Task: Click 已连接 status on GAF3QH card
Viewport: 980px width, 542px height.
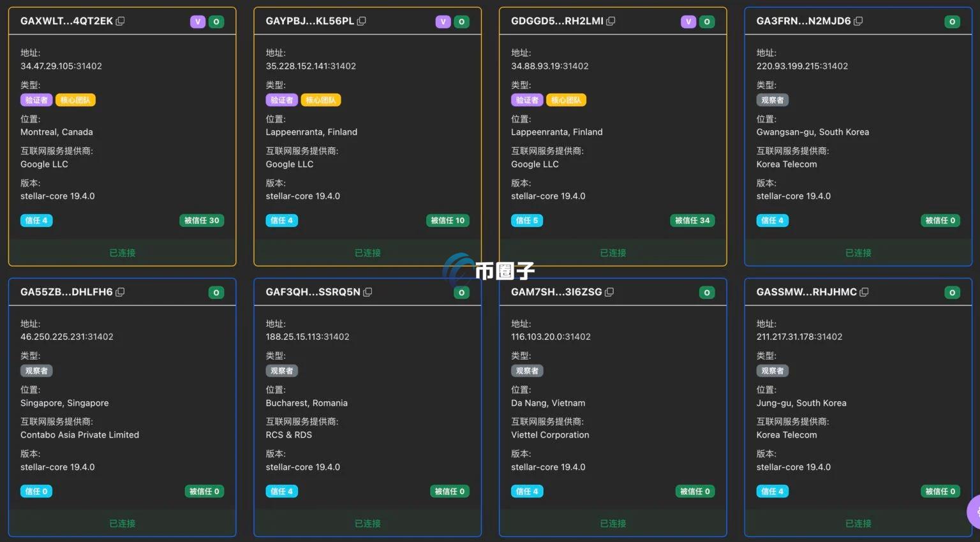Action: pyautogui.click(x=367, y=524)
